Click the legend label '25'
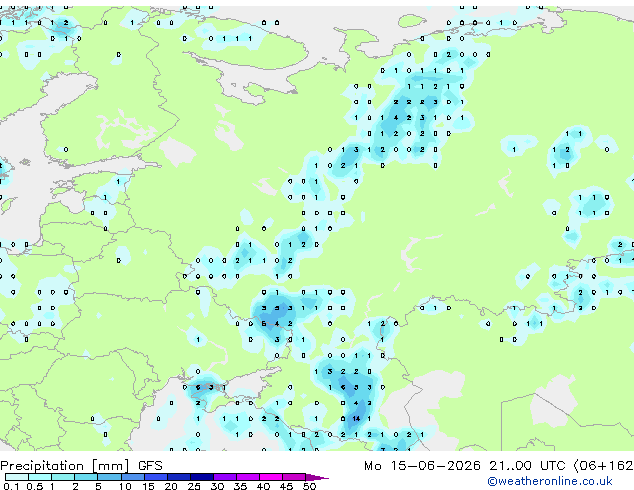Image resolution: width=634 pixels, height=490 pixels. pos(194,486)
